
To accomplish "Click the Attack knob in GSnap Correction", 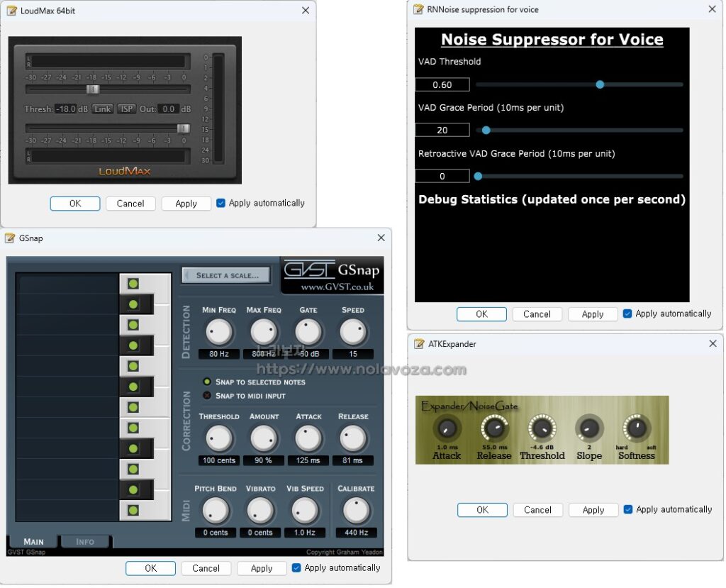I will point(308,439).
